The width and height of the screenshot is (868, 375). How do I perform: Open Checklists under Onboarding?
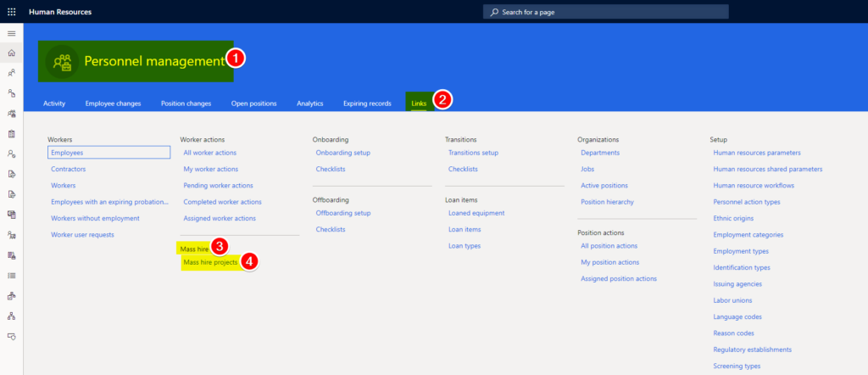pos(331,169)
